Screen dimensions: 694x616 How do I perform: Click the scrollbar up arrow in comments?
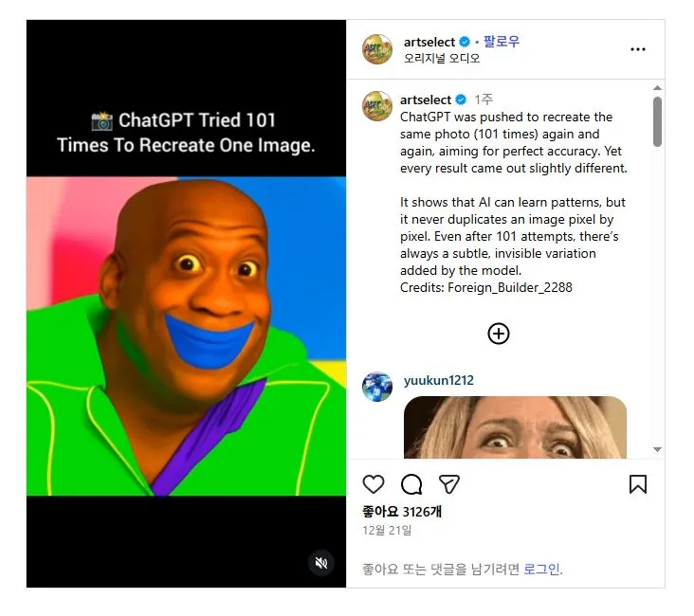pos(657,88)
